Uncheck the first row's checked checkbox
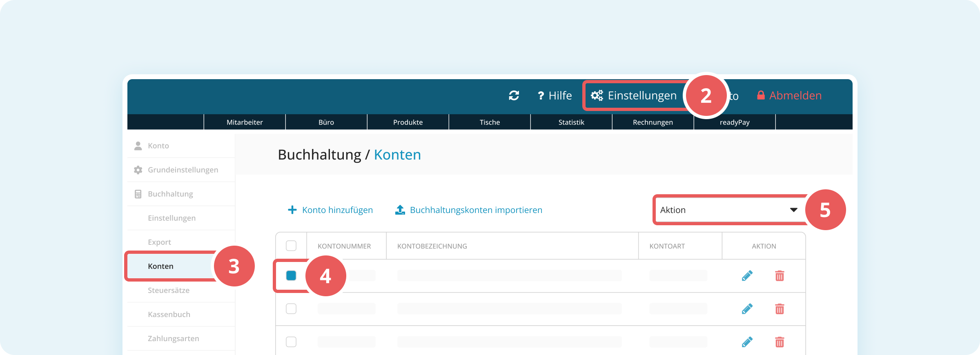980x355 pixels. click(291, 275)
